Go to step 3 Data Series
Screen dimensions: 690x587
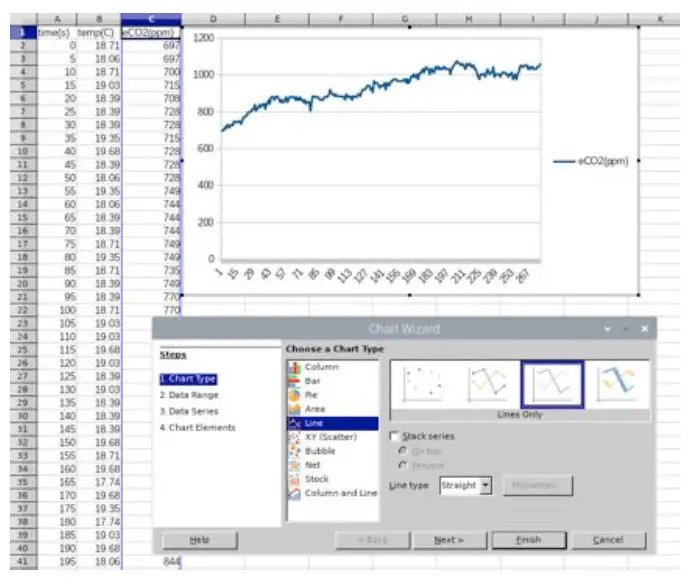click(189, 411)
